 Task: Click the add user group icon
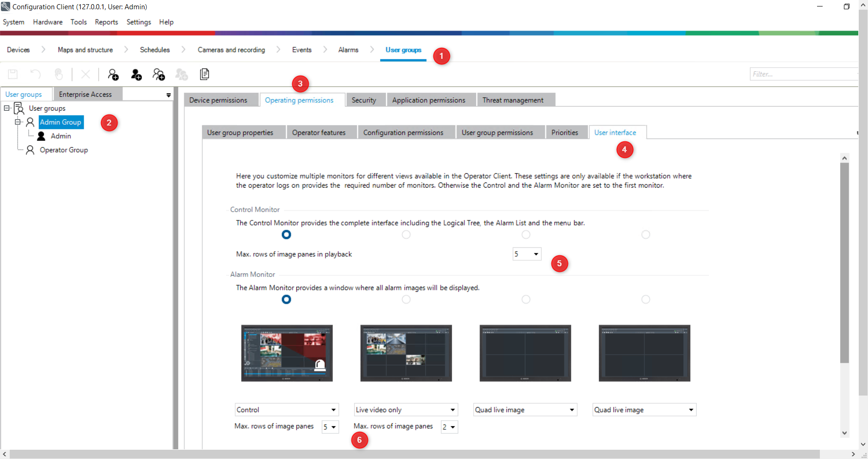tap(113, 75)
